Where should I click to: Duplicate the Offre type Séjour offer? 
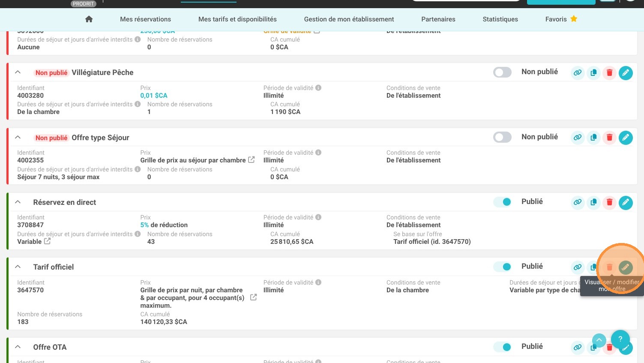593,138
